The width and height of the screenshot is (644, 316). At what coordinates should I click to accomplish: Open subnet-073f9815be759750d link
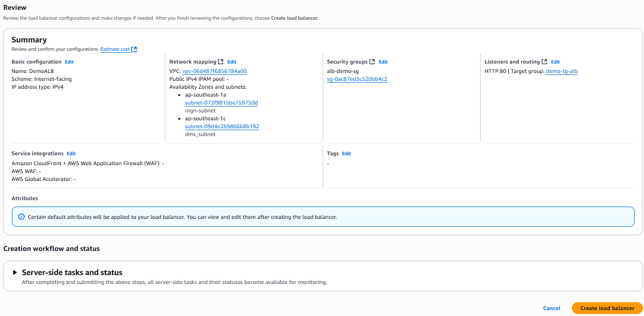(221, 103)
